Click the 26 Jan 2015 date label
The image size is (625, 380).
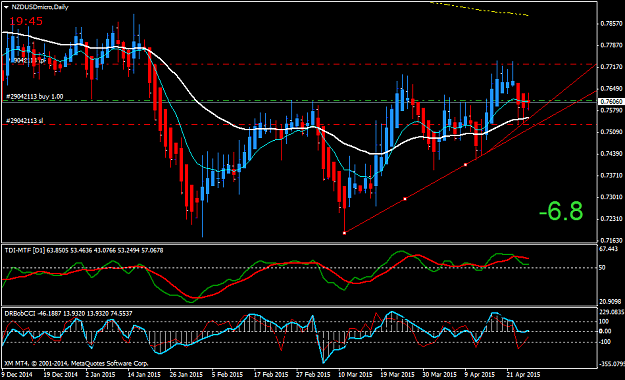(186, 374)
